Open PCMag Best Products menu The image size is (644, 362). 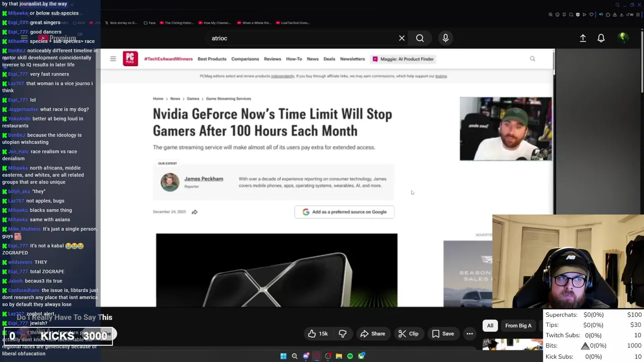[212, 59]
